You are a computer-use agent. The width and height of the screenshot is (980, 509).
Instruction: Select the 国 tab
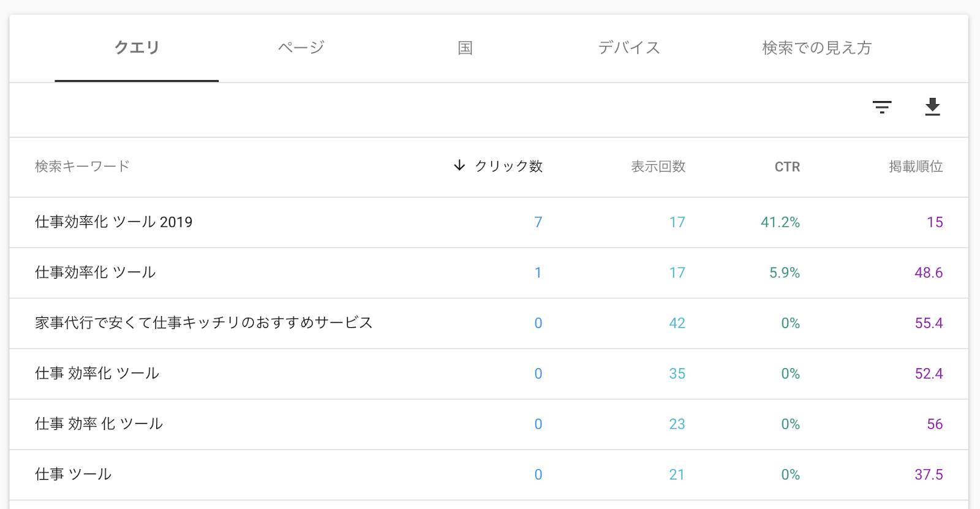465,48
